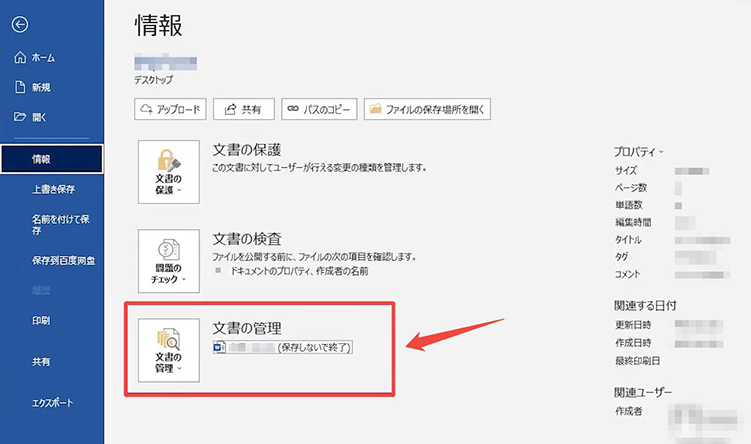The image size is (751, 444).
Task: Click the 情報 page title
Action: click(159, 25)
